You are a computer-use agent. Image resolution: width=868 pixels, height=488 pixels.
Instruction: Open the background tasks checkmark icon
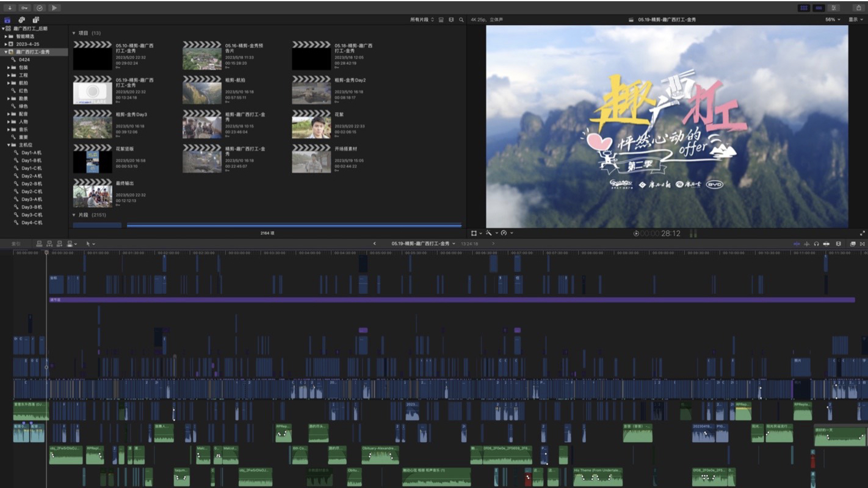coord(40,8)
